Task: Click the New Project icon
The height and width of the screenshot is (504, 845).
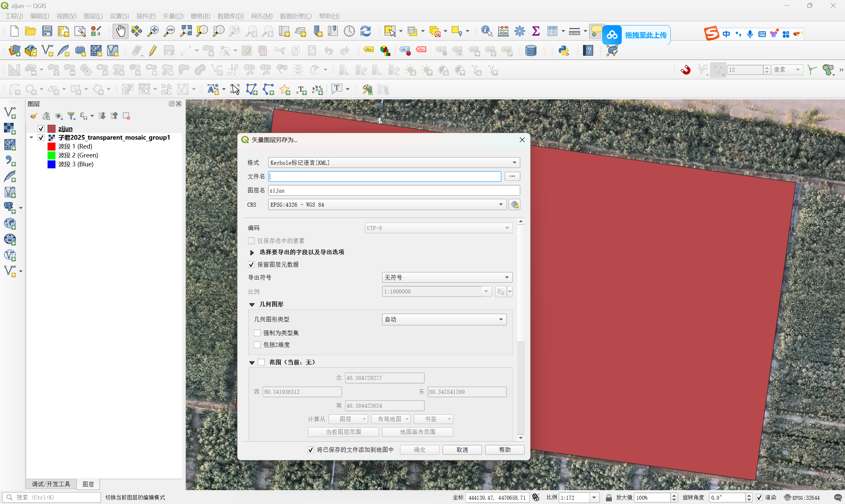Action: coord(14,31)
